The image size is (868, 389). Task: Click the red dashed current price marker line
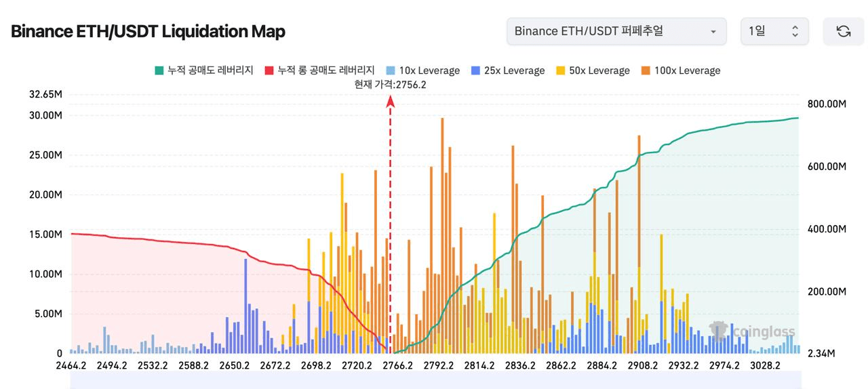click(x=390, y=224)
